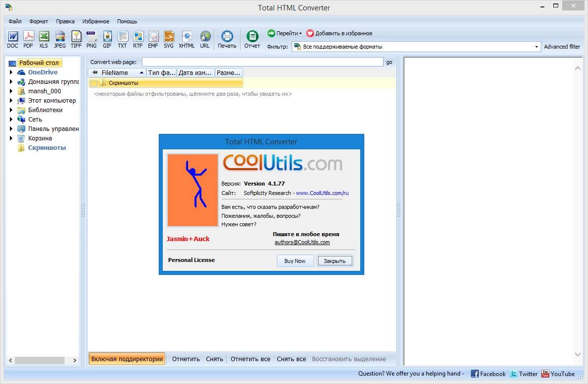Open the Файл menu
Image resolution: width=588 pixels, height=384 pixels.
(x=15, y=21)
